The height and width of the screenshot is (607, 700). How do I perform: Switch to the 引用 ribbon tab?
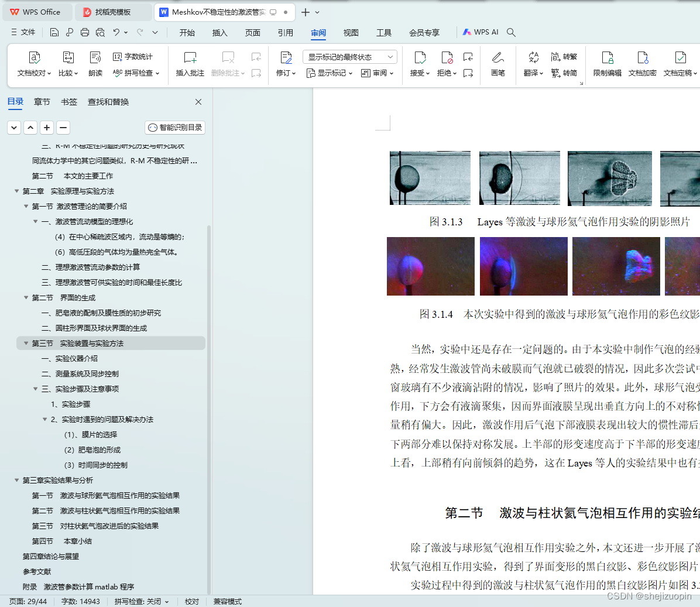coord(285,33)
